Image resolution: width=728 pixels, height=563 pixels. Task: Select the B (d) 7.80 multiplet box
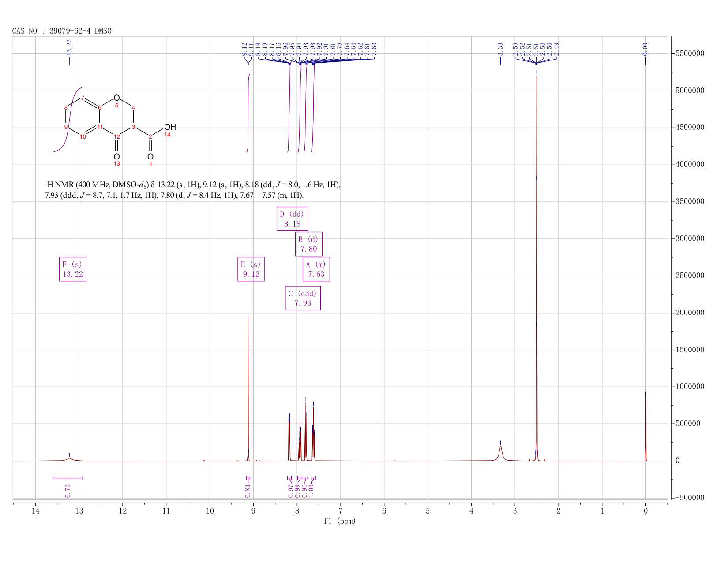click(308, 244)
